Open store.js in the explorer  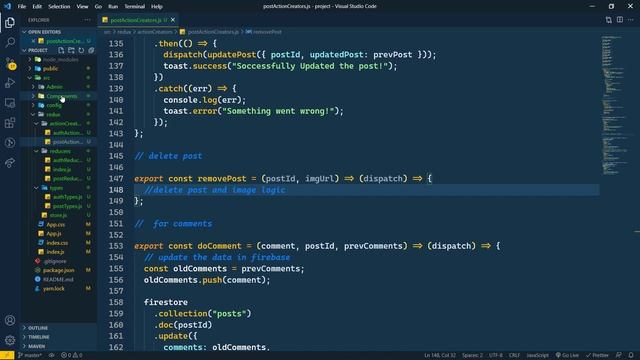click(x=58, y=215)
